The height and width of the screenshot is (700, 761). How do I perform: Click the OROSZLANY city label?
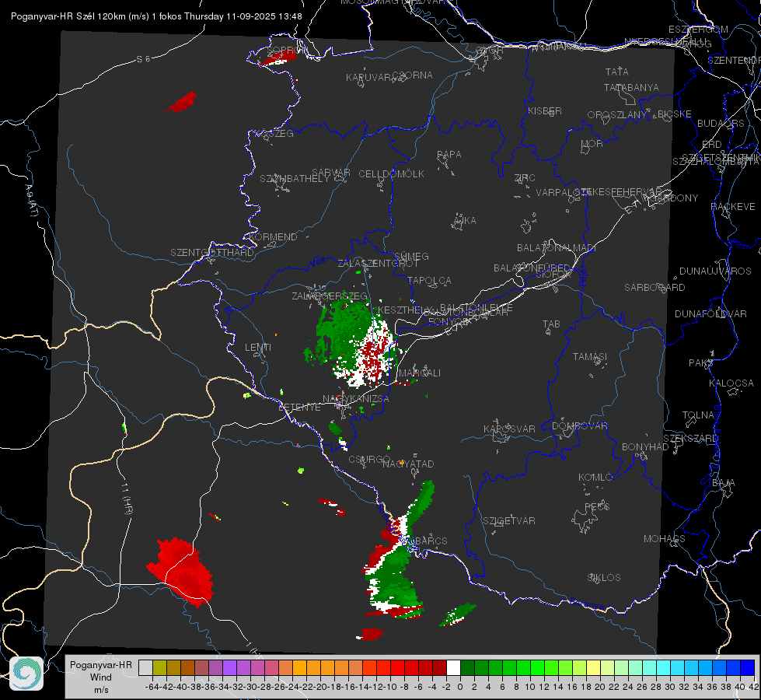pyautogui.click(x=617, y=115)
